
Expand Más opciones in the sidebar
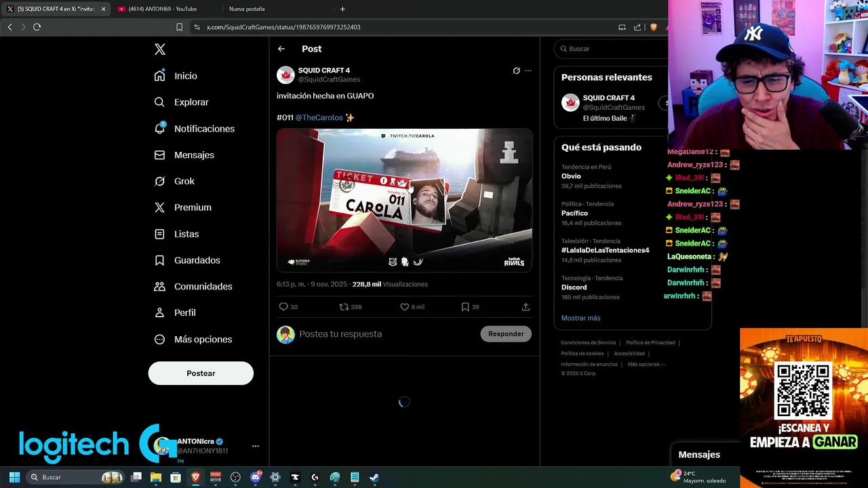point(193,339)
